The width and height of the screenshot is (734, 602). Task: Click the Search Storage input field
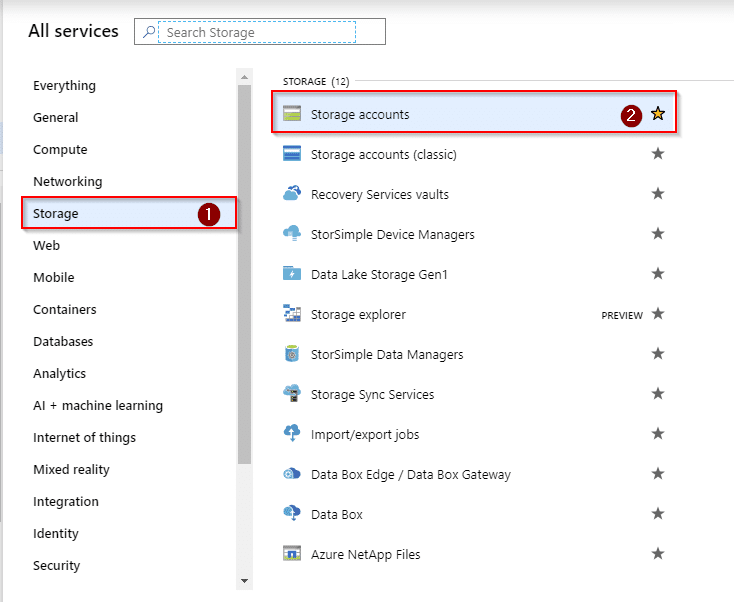click(260, 32)
